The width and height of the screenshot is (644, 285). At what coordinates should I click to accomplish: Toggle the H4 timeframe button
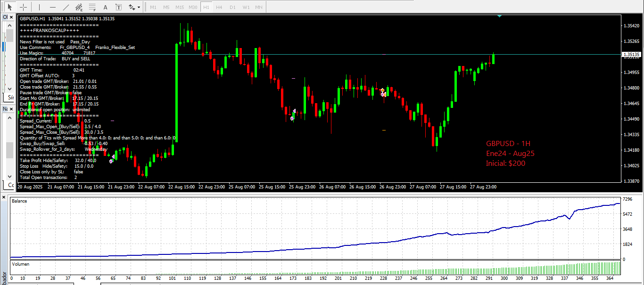tap(219, 7)
